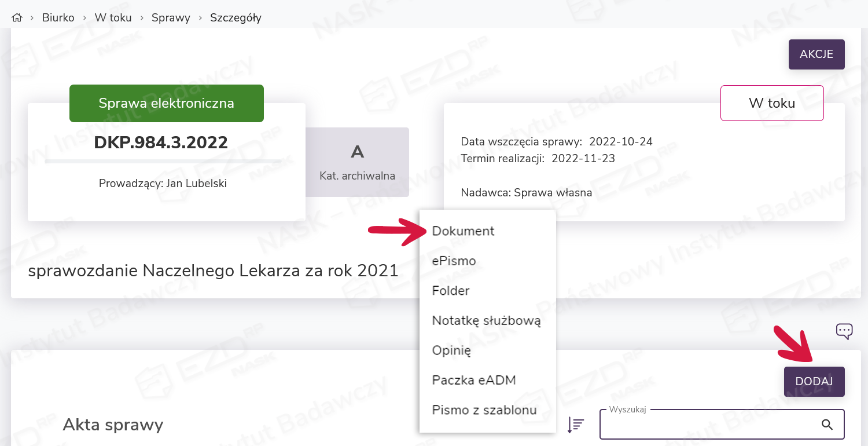Pick Pismo z szablonu entry
The width and height of the screenshot is (868, 446).
click(x=484, y=410)
